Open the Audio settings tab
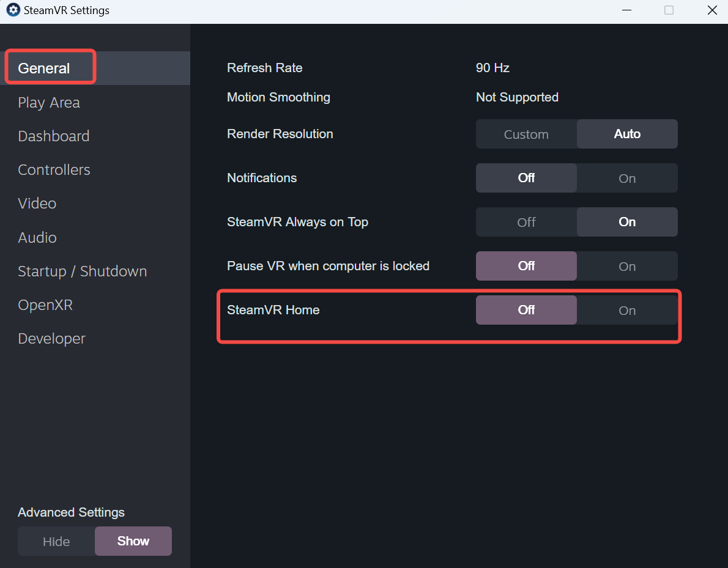This screenshot has height=568, width=728. point(95,237)
